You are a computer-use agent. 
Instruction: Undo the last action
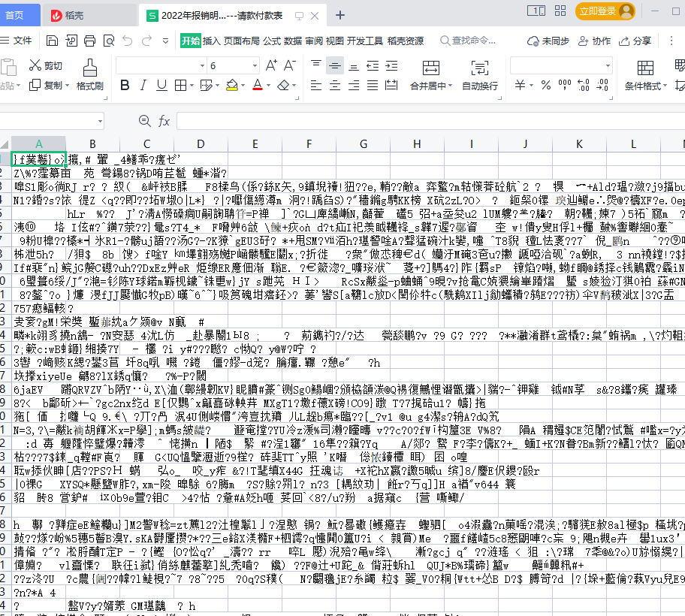(128, 41)
